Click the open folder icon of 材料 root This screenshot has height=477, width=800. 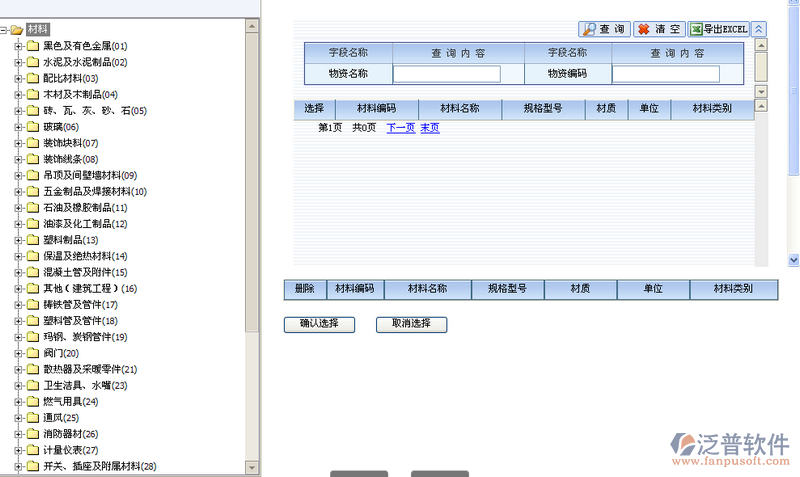pyautogui.click(x=17, y=30)
